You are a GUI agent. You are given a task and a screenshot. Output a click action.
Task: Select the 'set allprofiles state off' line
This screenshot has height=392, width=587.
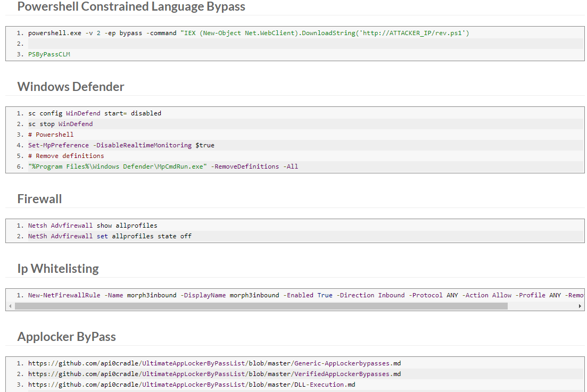tap(110, 236)
